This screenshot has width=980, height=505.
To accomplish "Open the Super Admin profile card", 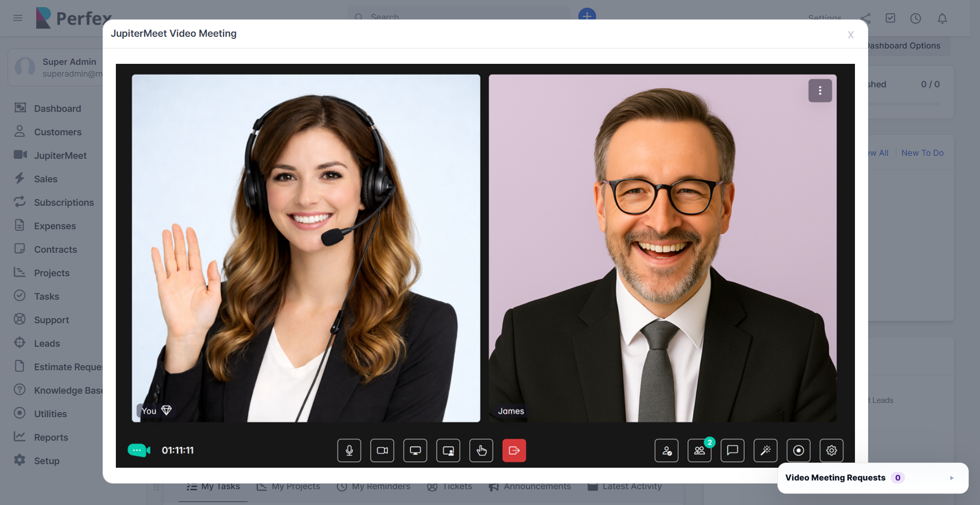I will 56,67.
